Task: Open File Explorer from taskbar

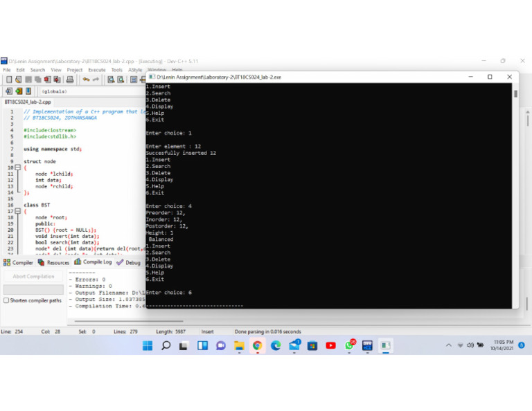Action: [x=239, y=345]
